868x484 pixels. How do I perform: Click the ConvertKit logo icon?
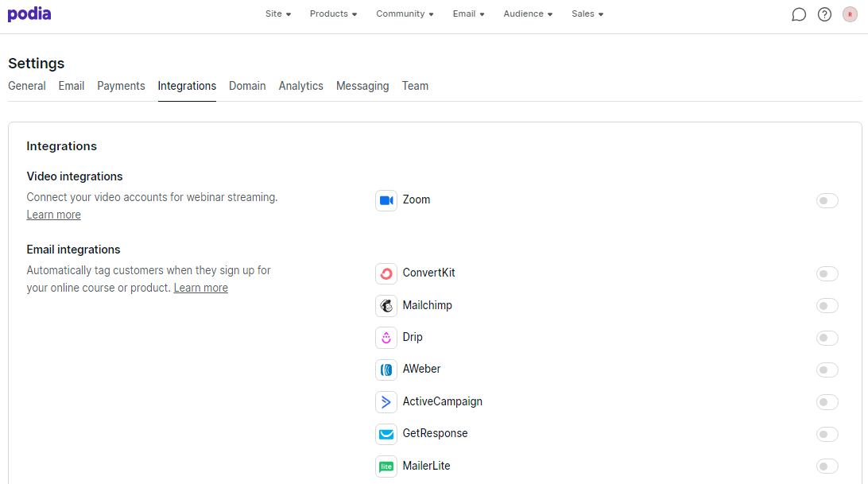coord(386,273)
